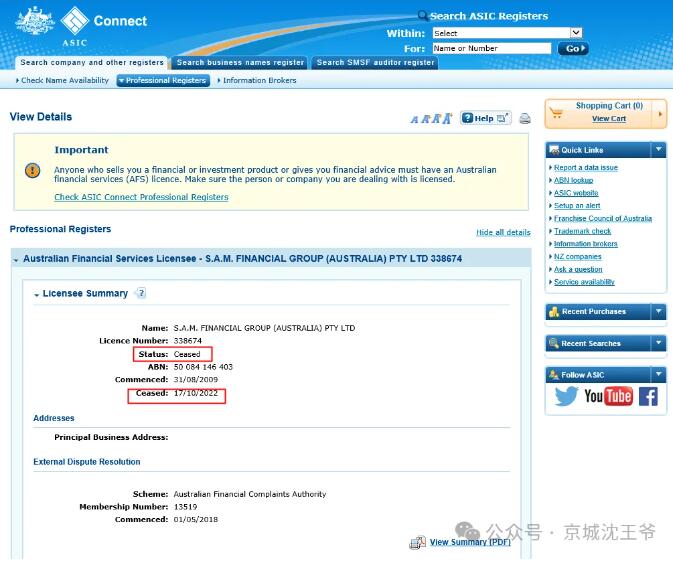Collapse the Follow ASIC panel arrow
Viewport: 673px width, 561px height.
click(x=658, y=374)
